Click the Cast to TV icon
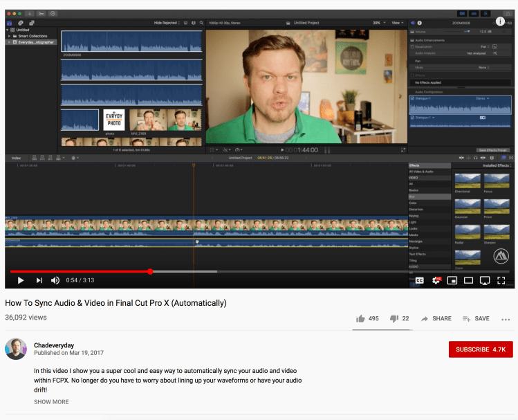Image resolution: width=518 pixels, height=420 pixels. 485,280
